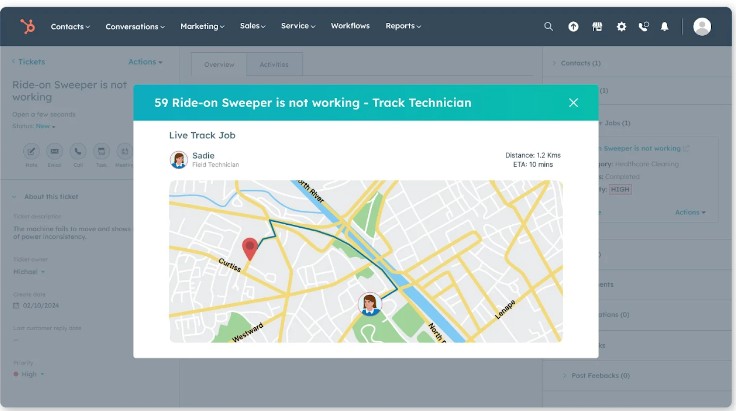Expand the Reports dropdown menu
Viewport: 736px width, 411px height.
403,27
